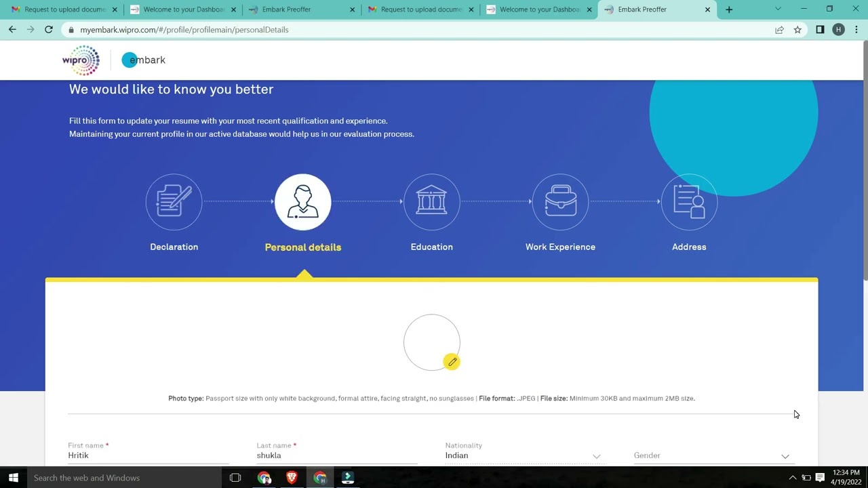Open the Address step icon

[x=689, y=202]
